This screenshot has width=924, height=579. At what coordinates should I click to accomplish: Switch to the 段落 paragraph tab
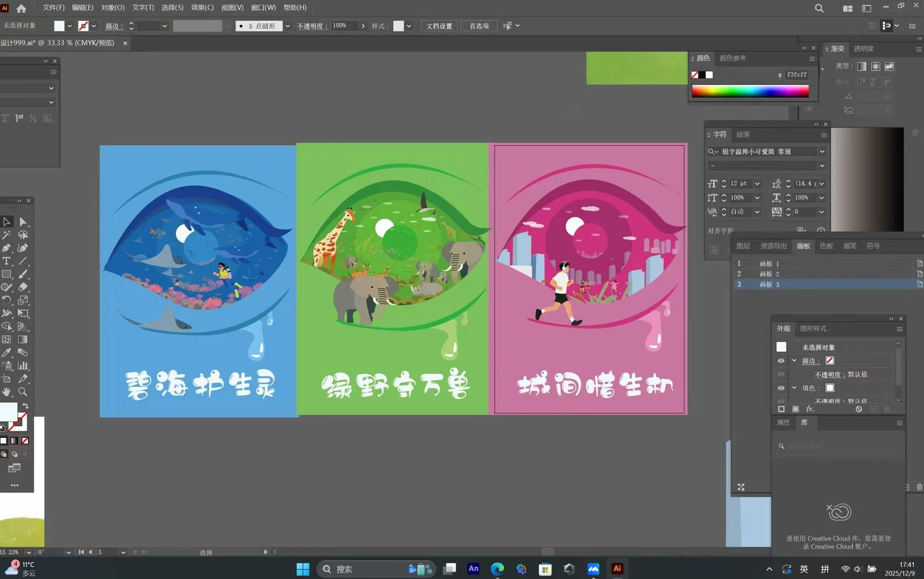point(743,135)
